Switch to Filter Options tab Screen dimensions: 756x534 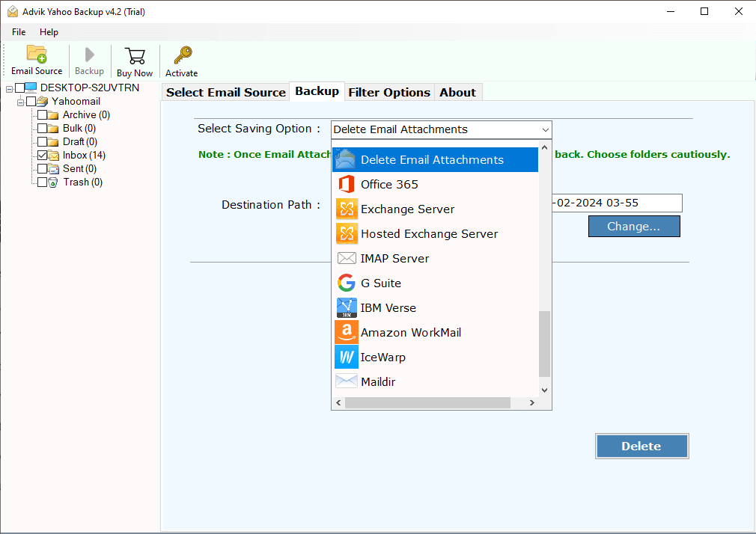pyautogui.click(x=389, y=92)
